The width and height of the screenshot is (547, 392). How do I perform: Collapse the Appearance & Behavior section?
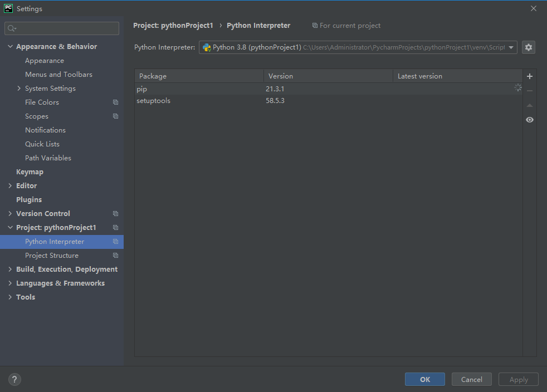(x=9, y=46)
